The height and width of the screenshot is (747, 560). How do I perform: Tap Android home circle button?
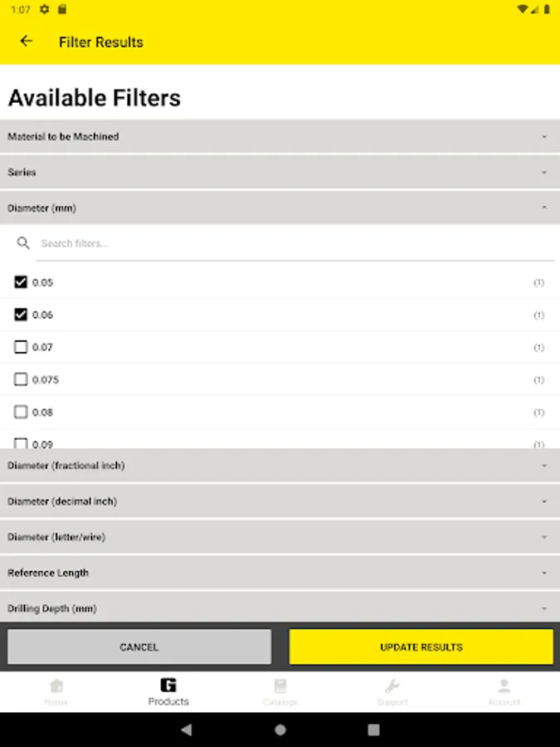(x=280, y=730)
